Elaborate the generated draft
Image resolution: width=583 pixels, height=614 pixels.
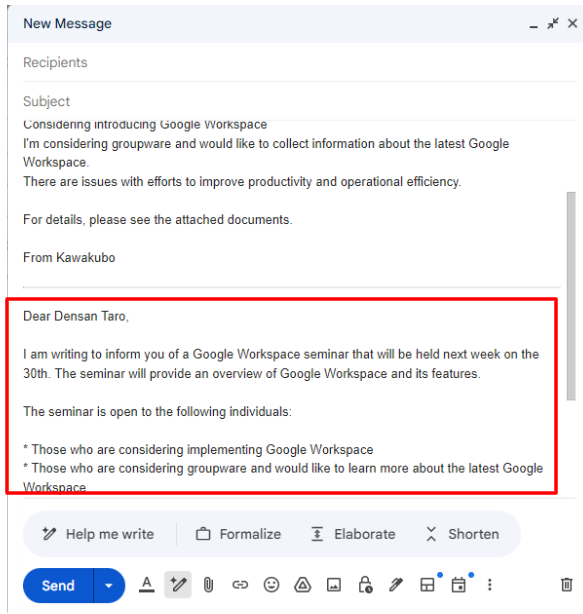click(353, 534)
